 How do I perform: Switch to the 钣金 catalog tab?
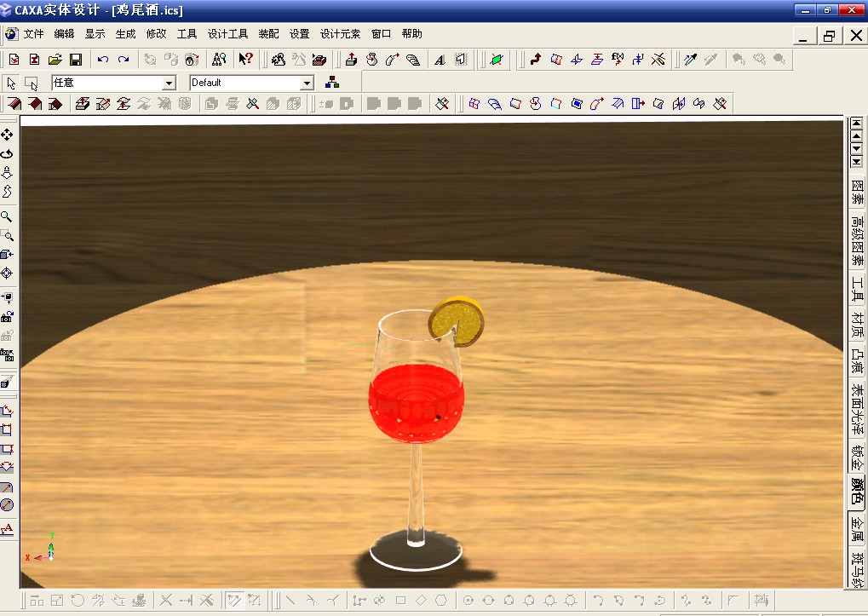[x=857, y=458]
